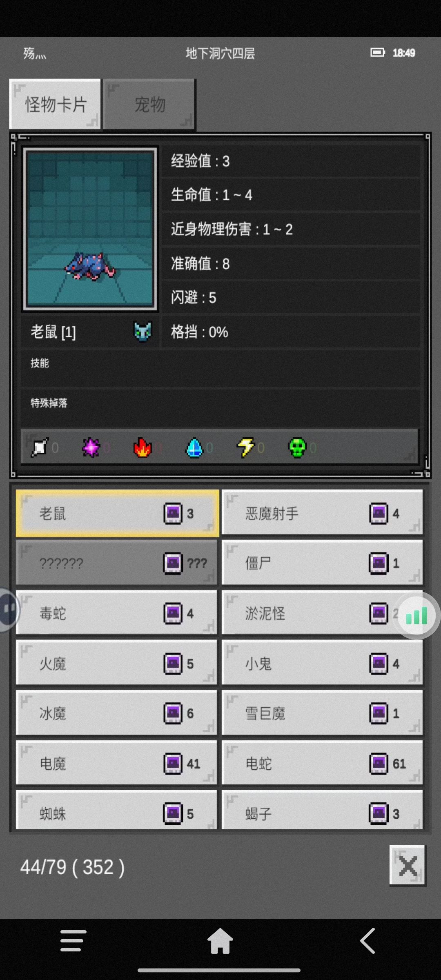Select the 怪物卡片 tab
This screenshot has width=441, height=980.
click(x=55, y=105)
